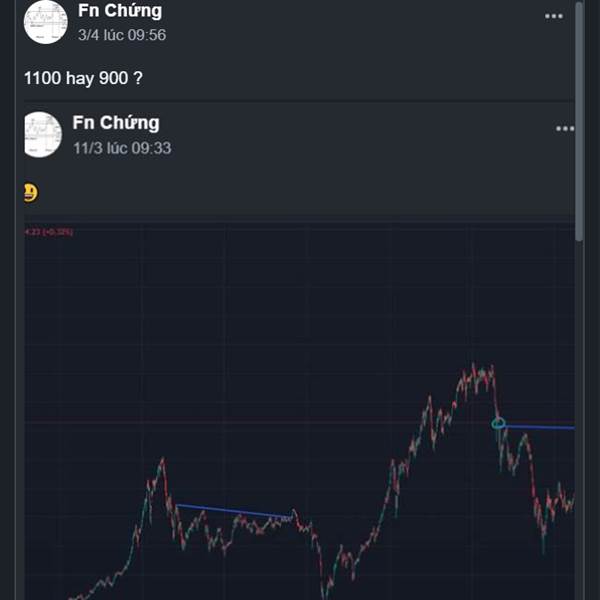Viewport: 600px width, 600px height.
Task: Click the post text '1100 hay 900 ?'
Action: pos(82,78)
